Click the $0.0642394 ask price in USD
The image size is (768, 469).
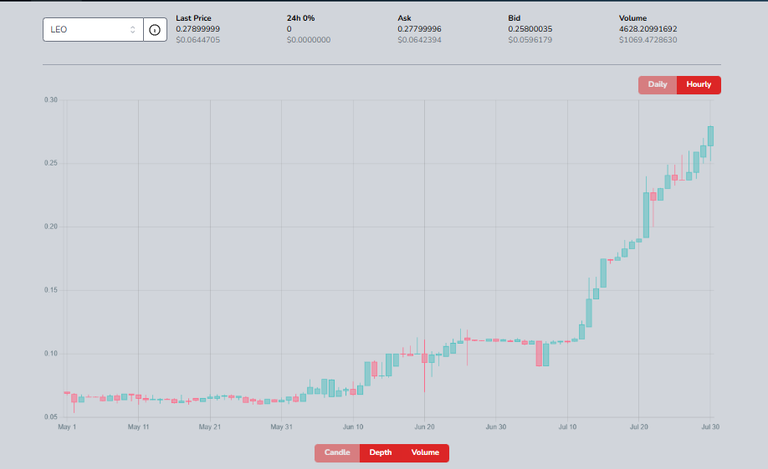[419, 40]
